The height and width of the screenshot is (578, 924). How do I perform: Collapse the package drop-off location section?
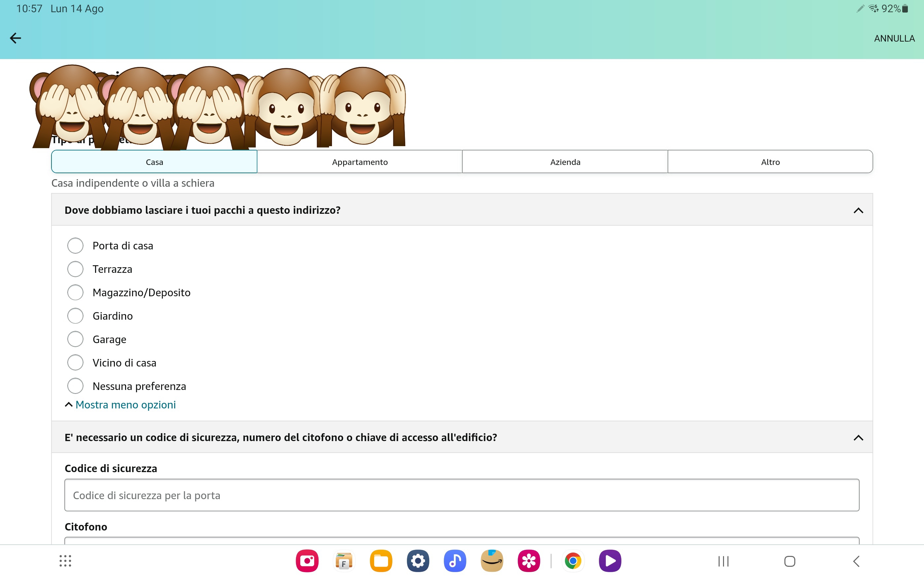tap(858, 210)
